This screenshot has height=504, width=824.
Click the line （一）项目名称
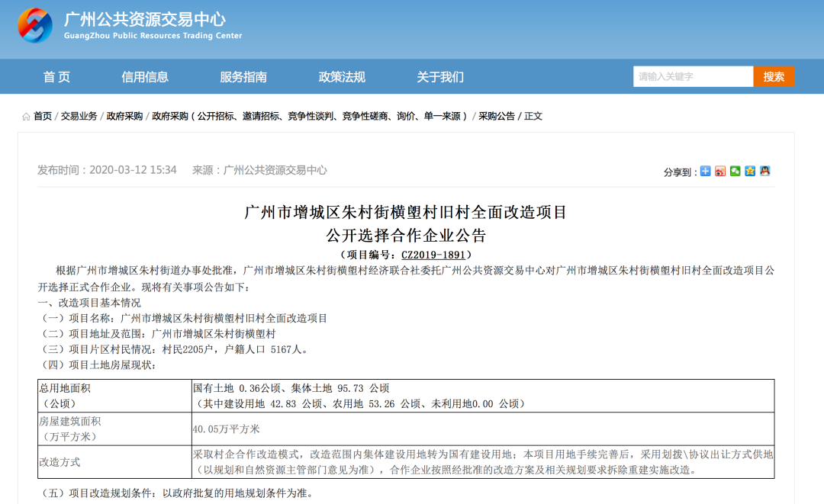tap(182, 318)
